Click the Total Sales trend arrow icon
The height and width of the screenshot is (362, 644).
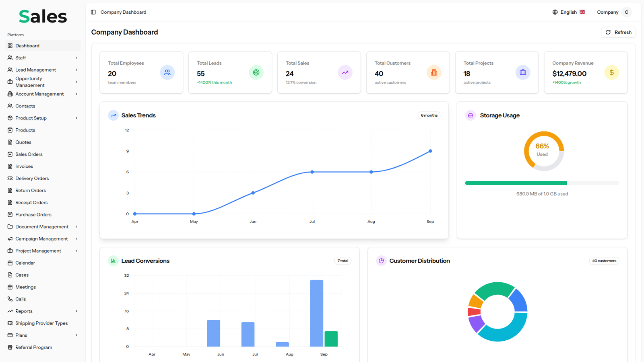[345, 72]
